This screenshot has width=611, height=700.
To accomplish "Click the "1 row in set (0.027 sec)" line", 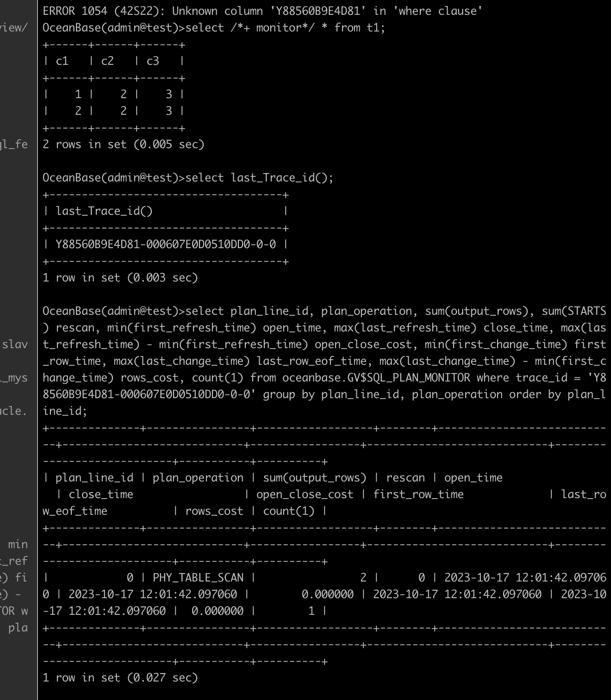I will point(120,678).
